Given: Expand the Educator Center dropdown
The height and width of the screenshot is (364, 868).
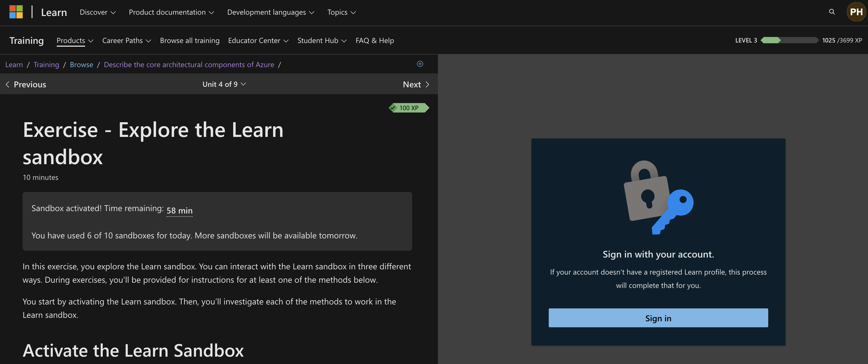Looking at the screenshot, I should pyautogui.click(x=258, y=40).
